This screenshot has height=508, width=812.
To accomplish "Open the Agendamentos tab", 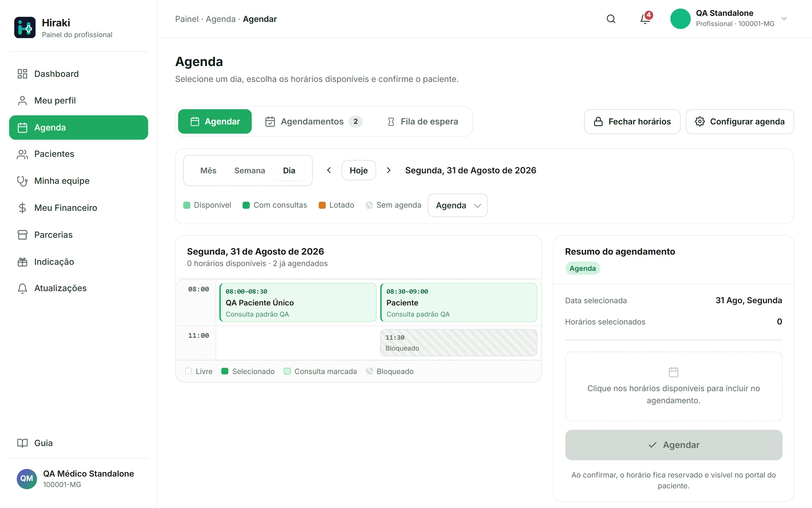I will 313,121.
